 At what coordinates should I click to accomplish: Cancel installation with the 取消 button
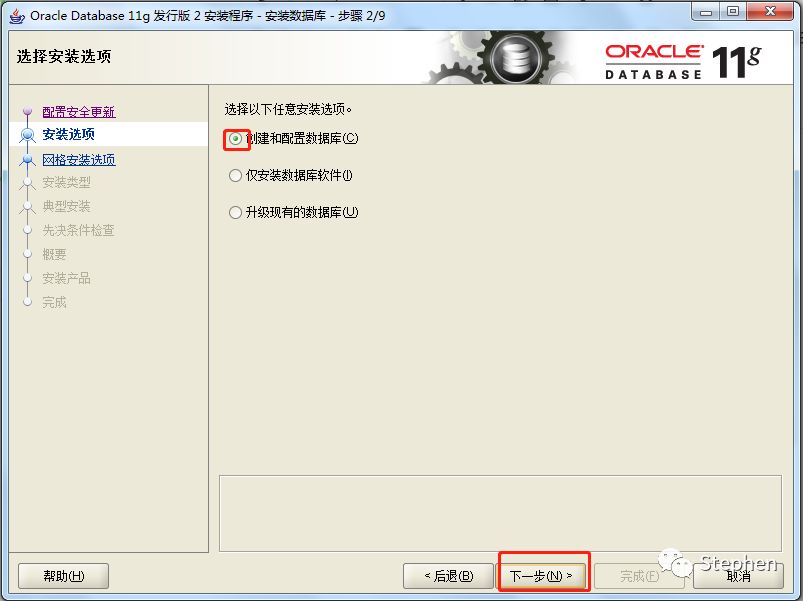(738, 576)
